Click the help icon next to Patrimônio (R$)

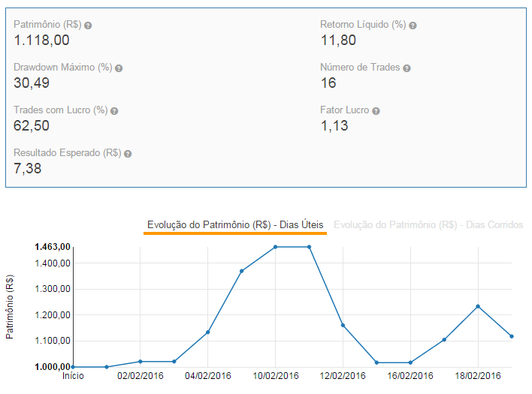pos(88,26)
